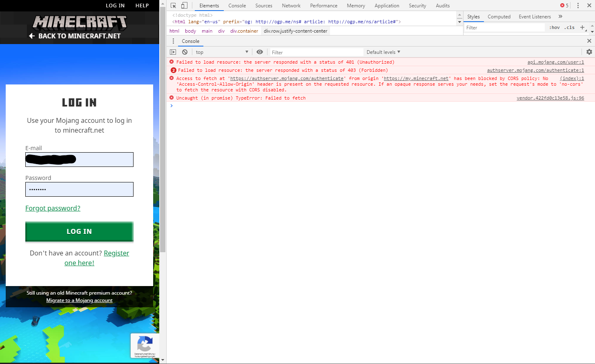Open the Application tab
Viewport: 595px width, 364px height.
[387, 6]
